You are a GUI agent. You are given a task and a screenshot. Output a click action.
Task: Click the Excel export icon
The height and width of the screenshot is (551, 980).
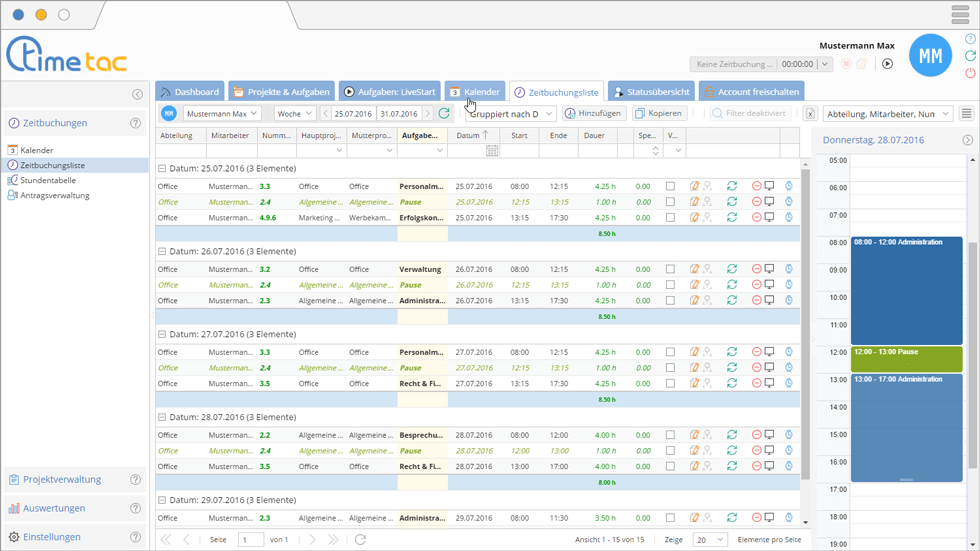click(810, 114)
